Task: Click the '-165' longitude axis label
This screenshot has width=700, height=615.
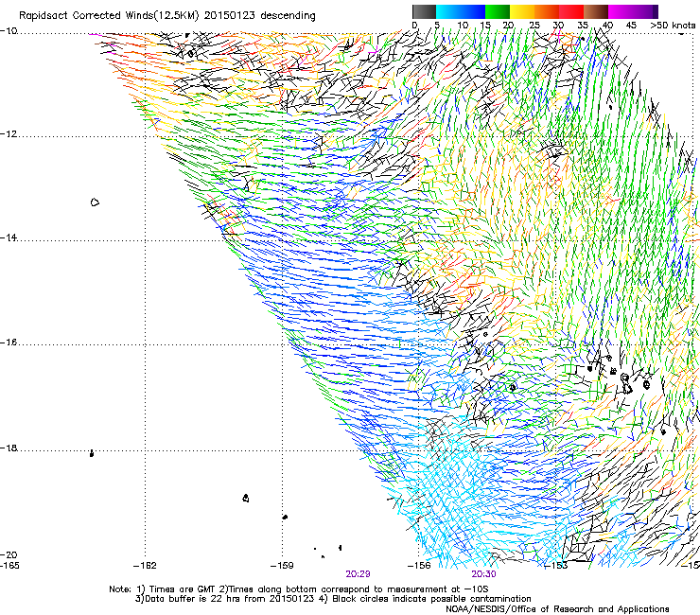Action: tap(9, 566)
